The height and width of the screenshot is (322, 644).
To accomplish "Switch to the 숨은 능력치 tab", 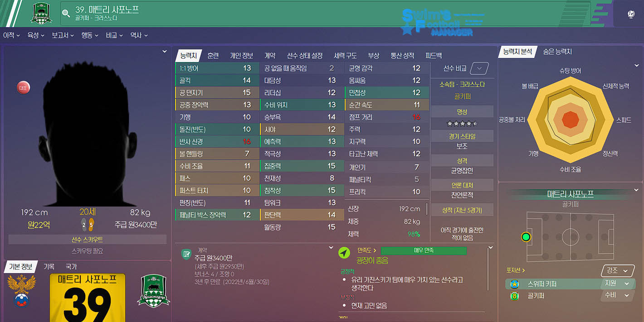I will pos(557,52).
